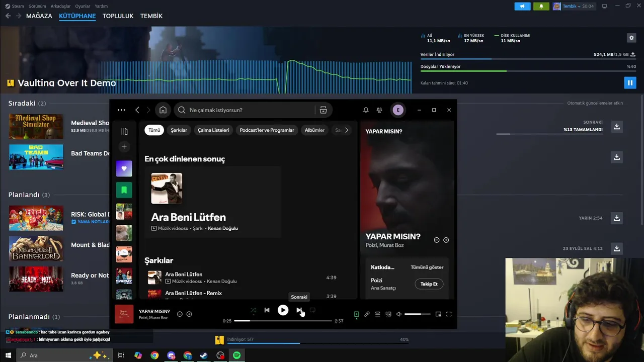Download RISK: Global scheduled item
Screen dimensions: 644x362
(x=617, y=218)
